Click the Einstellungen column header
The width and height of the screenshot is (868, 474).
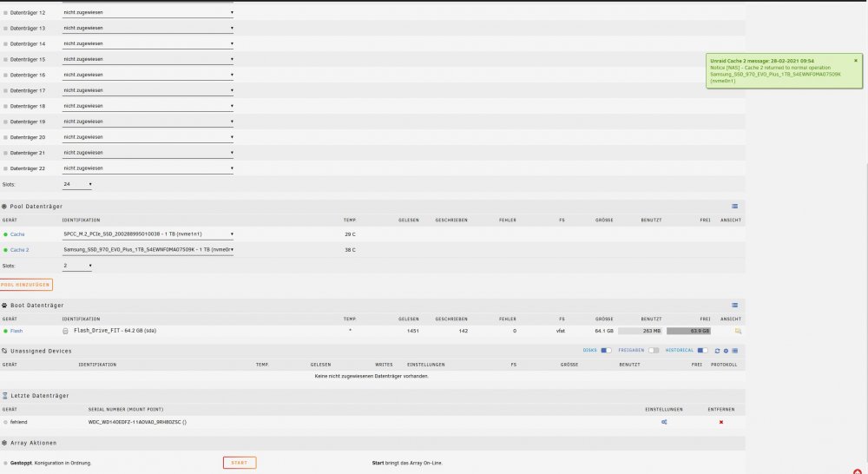(x=664, y=409)
